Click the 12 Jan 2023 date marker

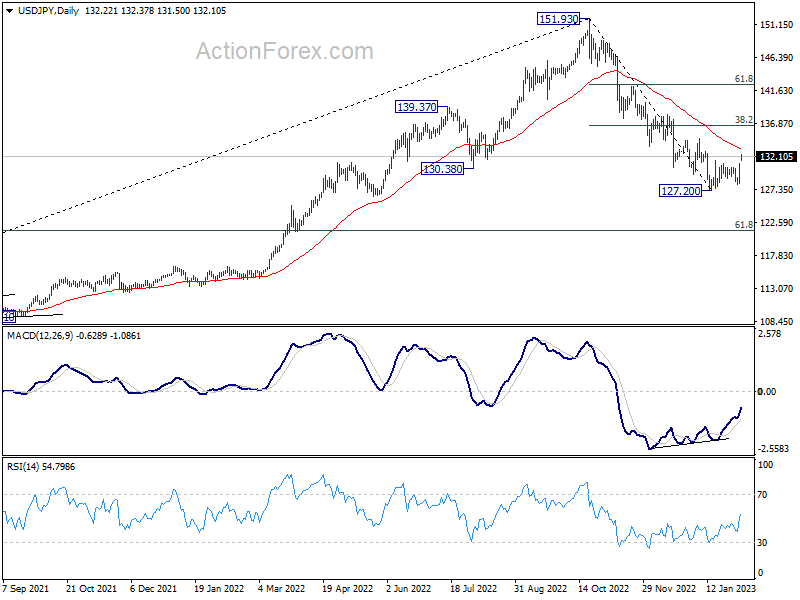pos(731,588)
